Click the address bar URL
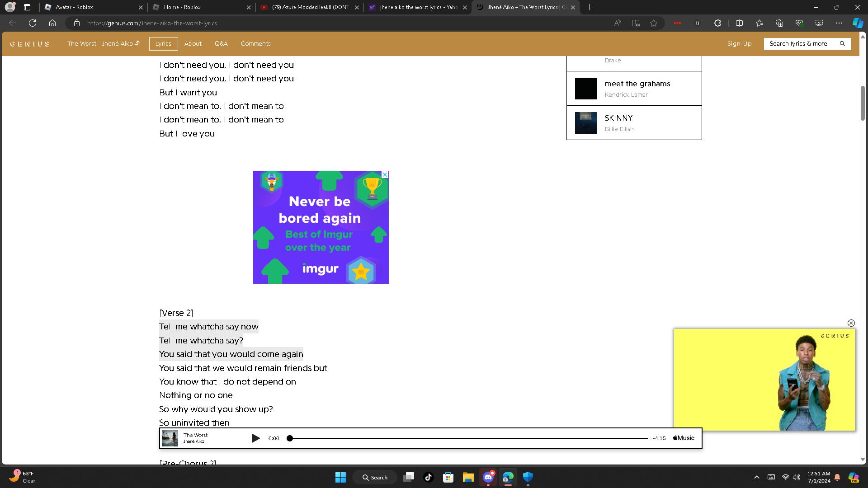This screenshot has width=868, height=488. (152, 23)
